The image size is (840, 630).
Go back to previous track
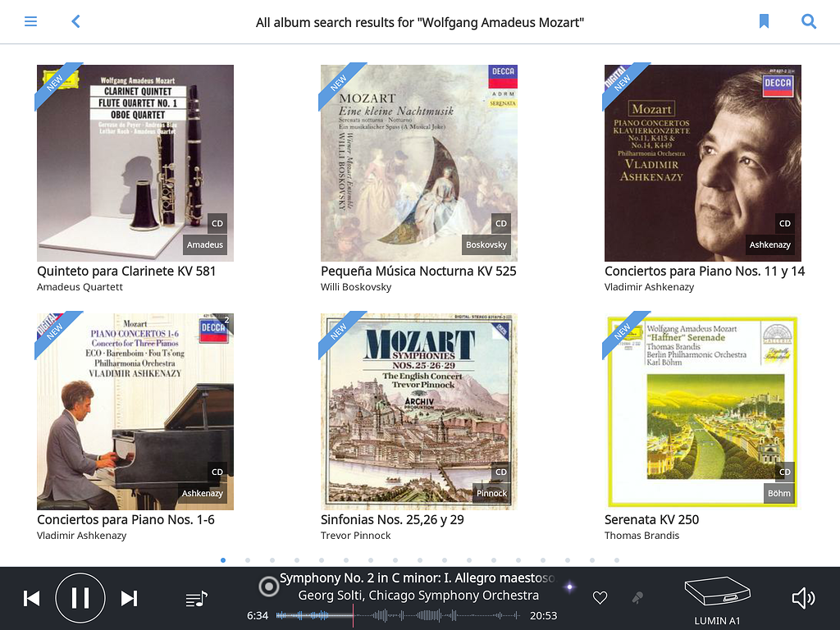32,598
